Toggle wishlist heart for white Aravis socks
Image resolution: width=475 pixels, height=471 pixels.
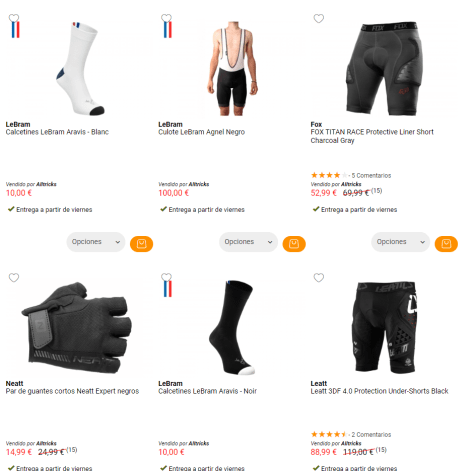(14, 18)
